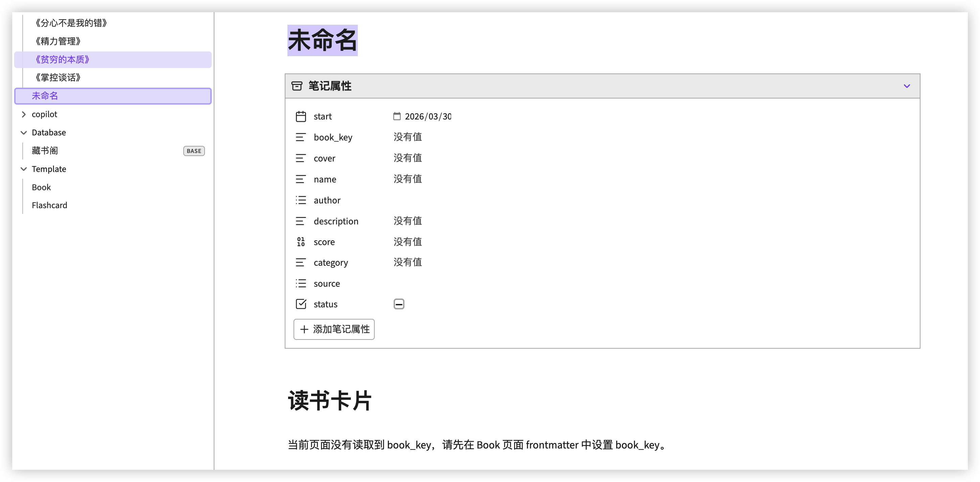Click the text type icon for book_key

click(301, 137)
